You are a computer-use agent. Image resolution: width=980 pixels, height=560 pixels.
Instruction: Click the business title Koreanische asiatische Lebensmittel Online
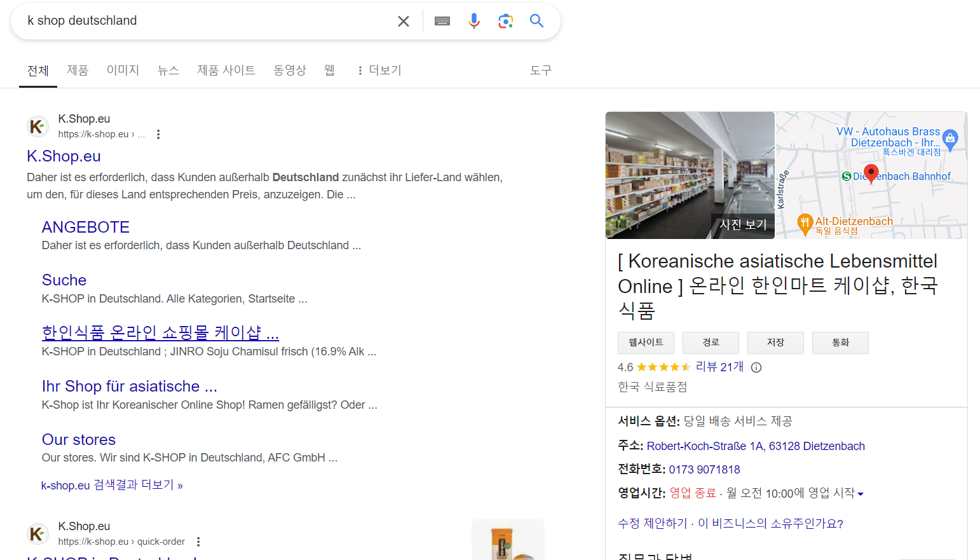[777, 286]
